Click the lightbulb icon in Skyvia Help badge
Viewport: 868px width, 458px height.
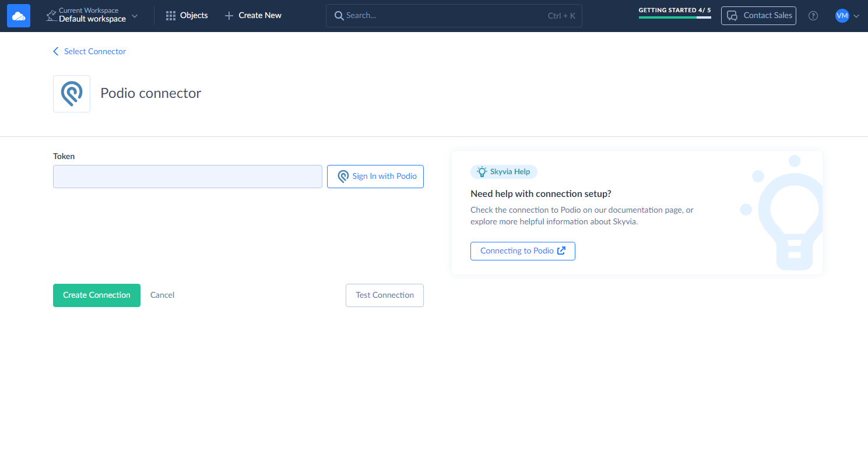click(x=482, y=172)
